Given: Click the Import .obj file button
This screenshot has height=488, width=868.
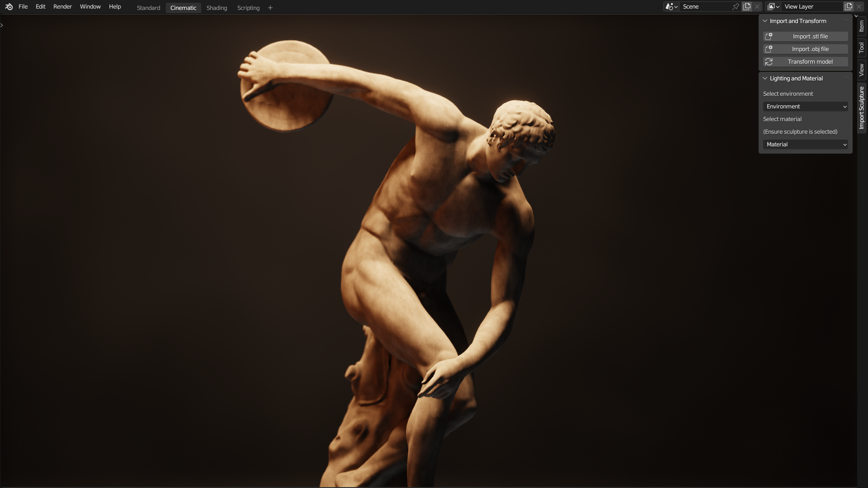Looking at the screenshot, I should tap(806, 49).
